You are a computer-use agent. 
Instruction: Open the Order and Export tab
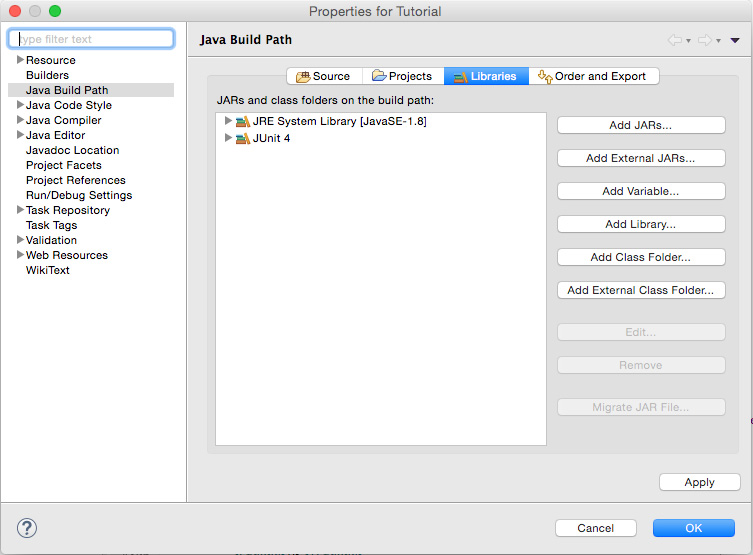coord(593,76)
